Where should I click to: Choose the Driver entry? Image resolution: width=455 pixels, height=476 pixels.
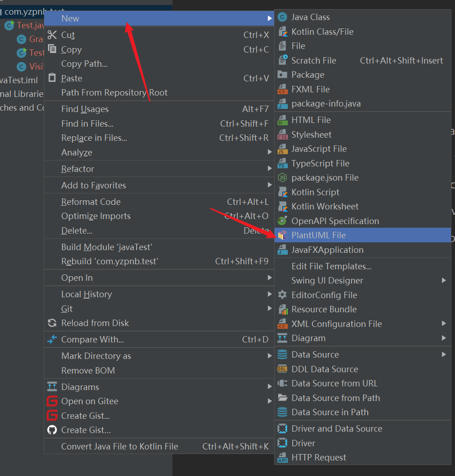click(x=363, y=443)
